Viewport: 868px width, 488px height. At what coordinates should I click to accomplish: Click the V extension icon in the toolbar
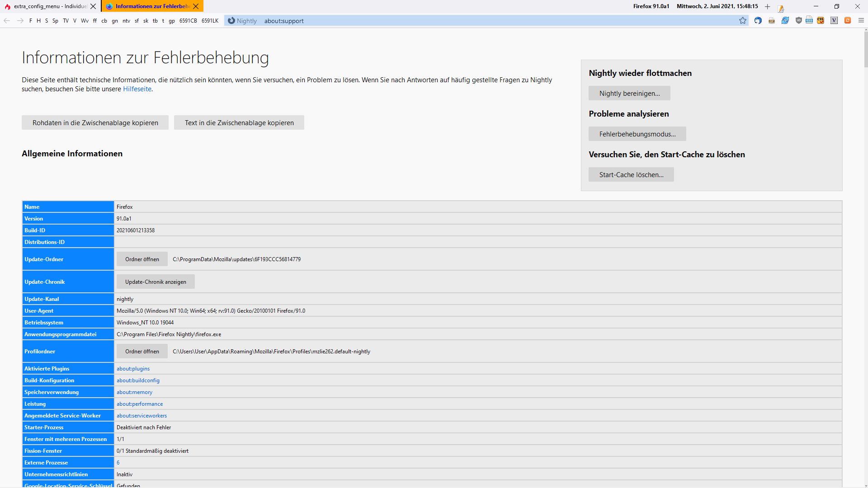point(834,20)
